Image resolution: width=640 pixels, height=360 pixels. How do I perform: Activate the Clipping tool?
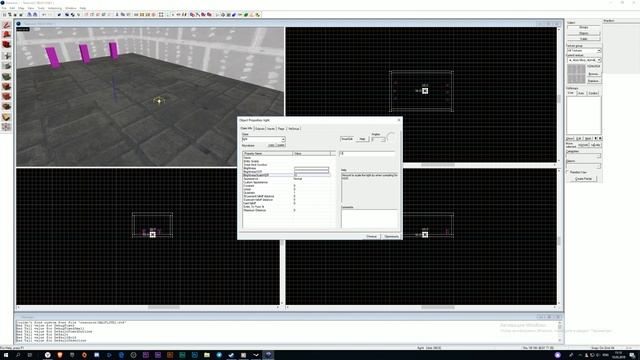(x=6, y=117)
